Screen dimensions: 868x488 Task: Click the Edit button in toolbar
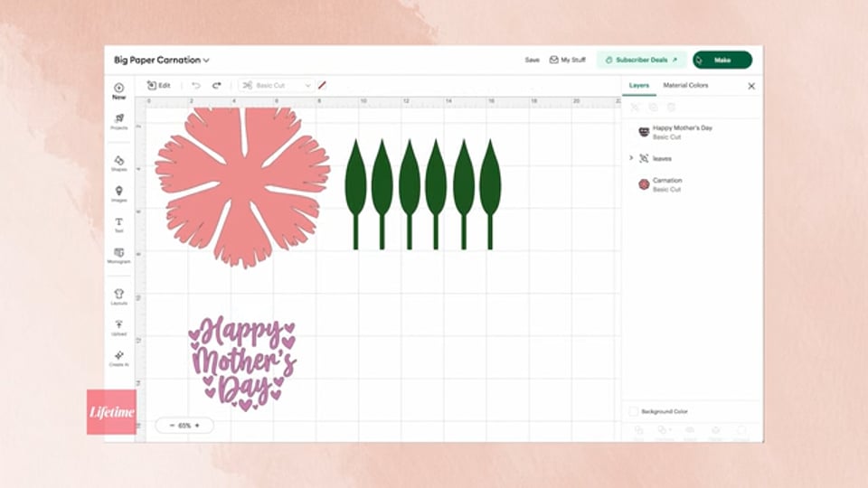(159, 85)
